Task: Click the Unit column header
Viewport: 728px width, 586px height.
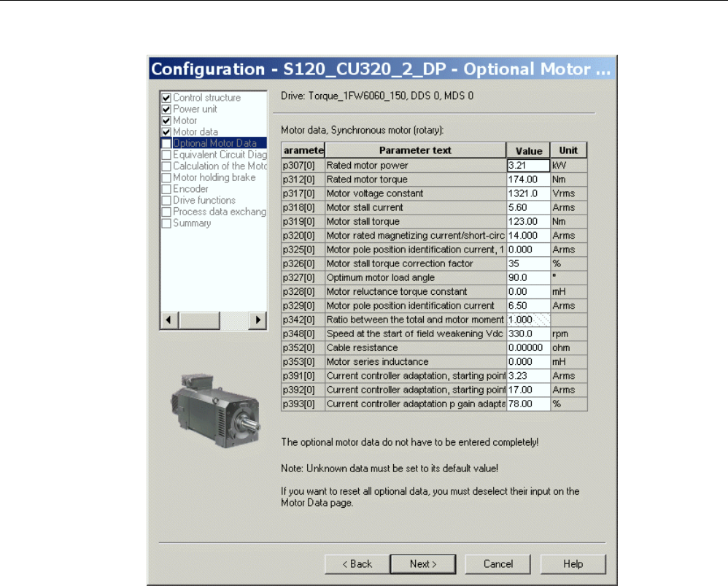Action: (x=568, y=150)
